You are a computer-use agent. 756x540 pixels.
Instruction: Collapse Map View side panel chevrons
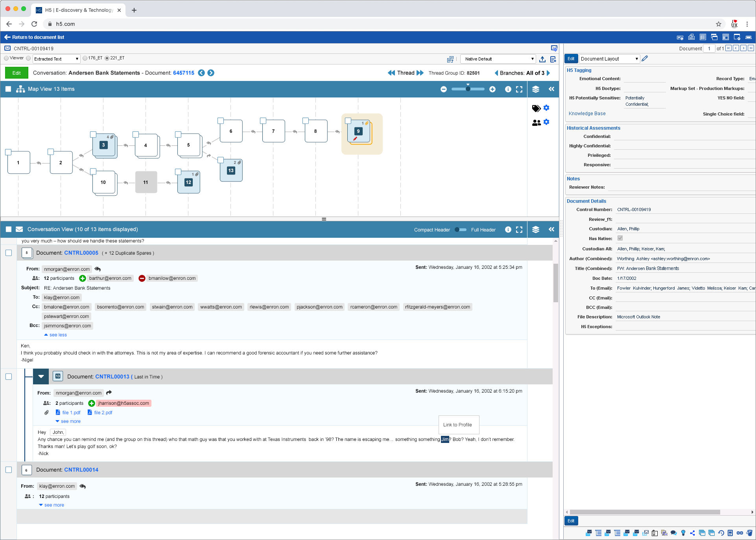(x=551, y=89)
